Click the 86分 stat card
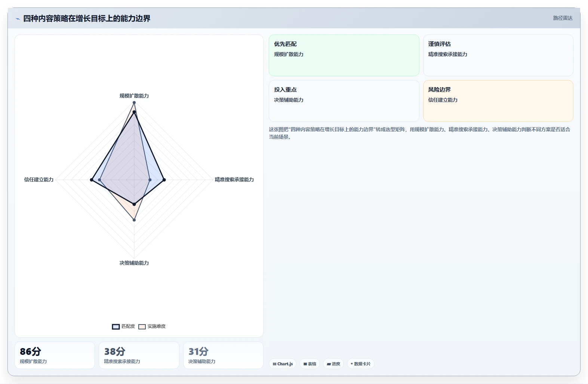588x384 pixels. tap(55, 355)
